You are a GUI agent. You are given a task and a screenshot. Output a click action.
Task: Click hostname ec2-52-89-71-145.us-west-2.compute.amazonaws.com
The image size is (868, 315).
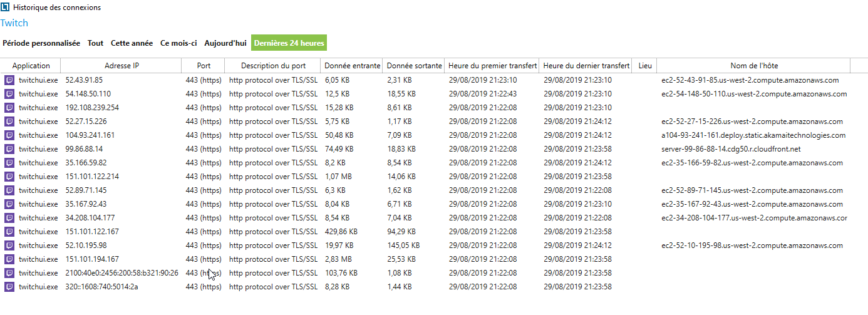tap(752, 190)
